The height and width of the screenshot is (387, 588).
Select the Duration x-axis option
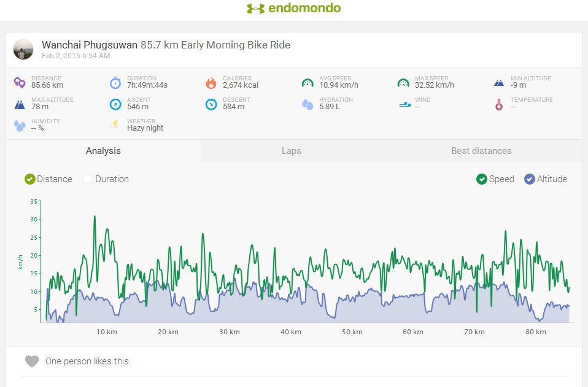point(106,179)
